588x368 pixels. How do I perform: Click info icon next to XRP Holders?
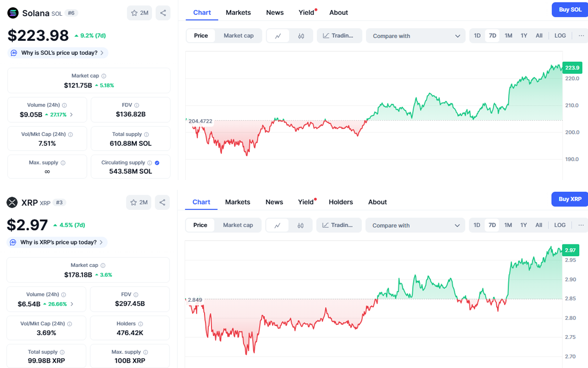point(141,324)
